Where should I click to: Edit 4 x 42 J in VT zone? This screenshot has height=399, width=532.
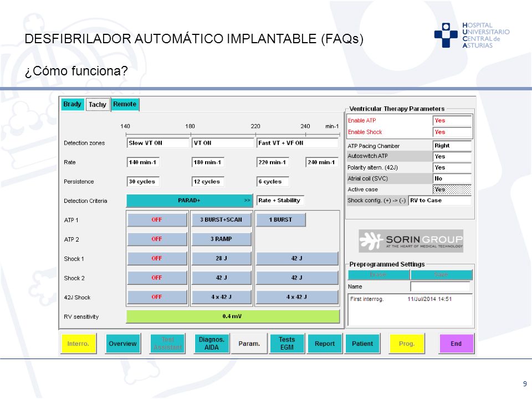(221, 297)
